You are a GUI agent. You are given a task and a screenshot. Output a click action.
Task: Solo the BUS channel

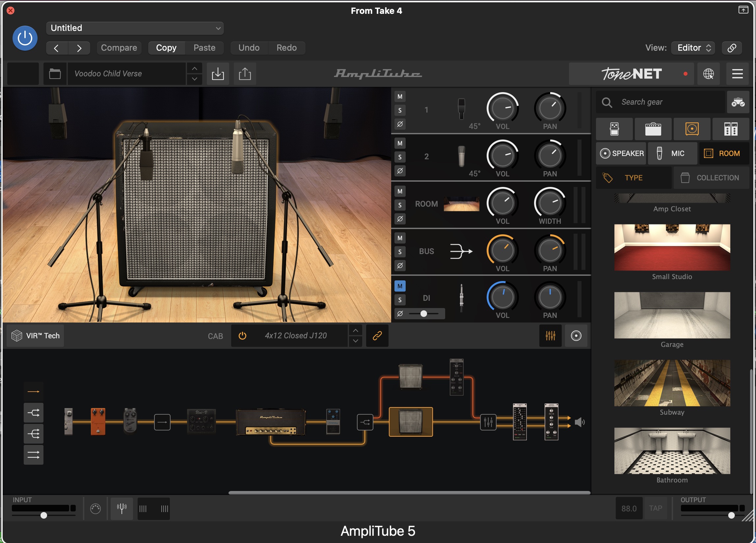tap(400, 252)
